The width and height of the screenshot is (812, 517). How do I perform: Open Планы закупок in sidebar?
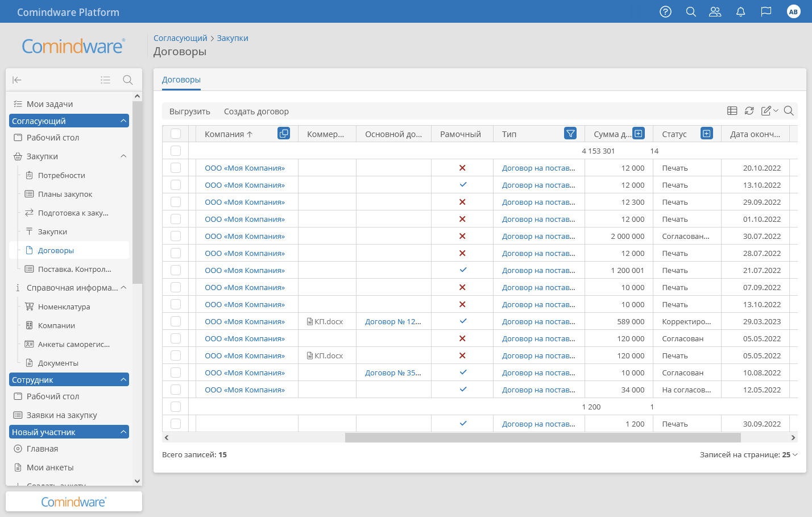click(65, 194)
